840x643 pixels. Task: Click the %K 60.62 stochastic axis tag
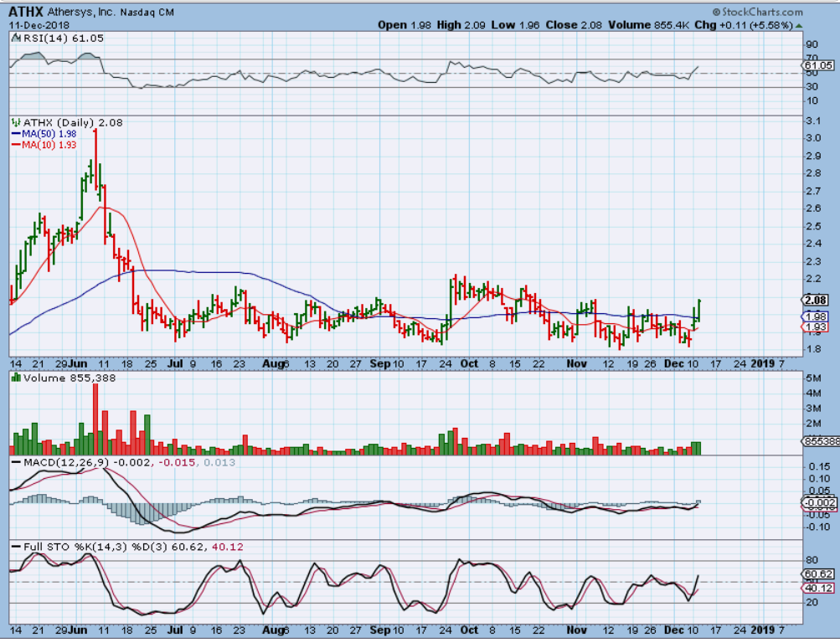(x=817, y=574)
